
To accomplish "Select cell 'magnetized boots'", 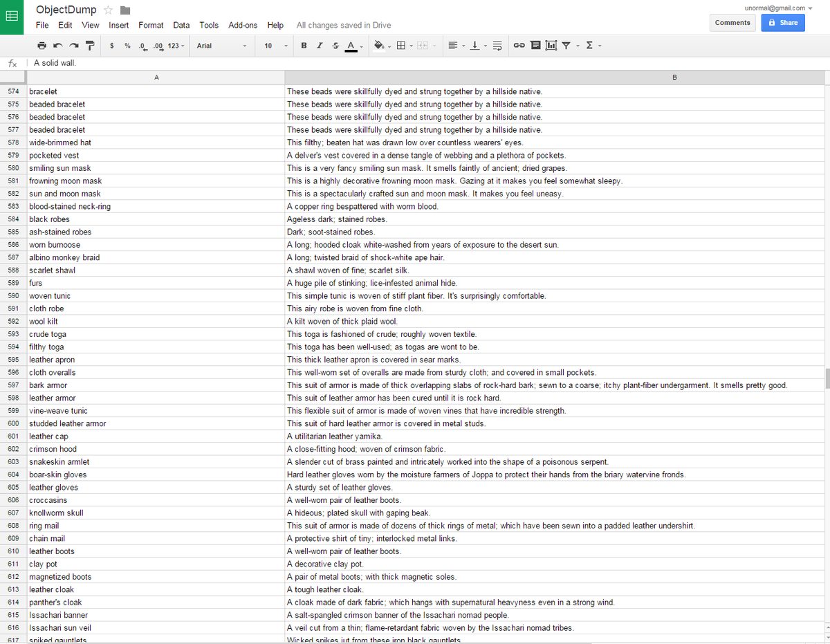I will pyautogui.click(x=156, y=577).
